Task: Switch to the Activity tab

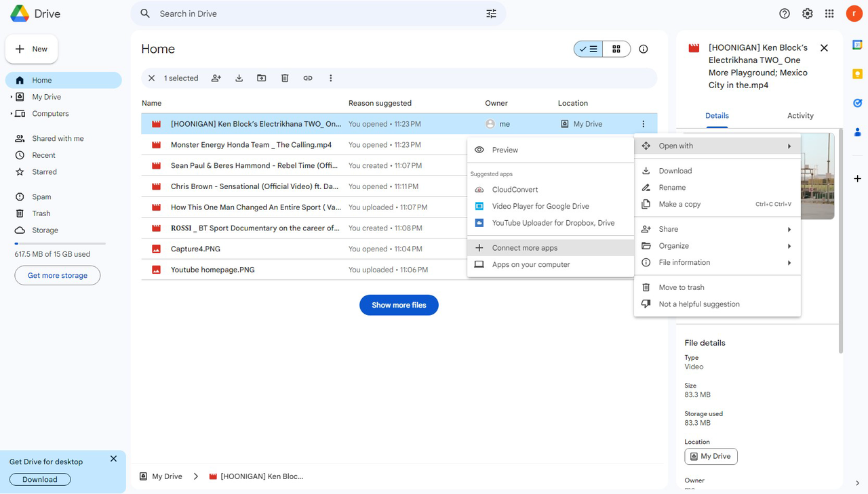Action: tap(800, 115)
